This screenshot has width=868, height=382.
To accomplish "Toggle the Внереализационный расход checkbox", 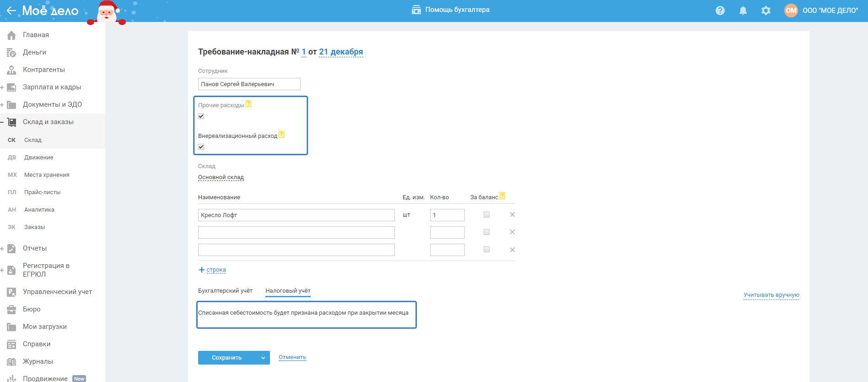I will [x=201, y=147].
